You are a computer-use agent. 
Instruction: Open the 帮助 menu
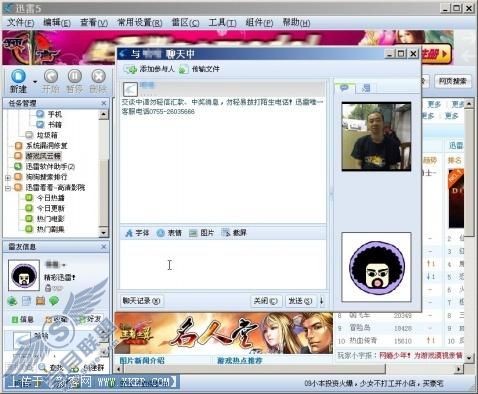click(296, 23)
